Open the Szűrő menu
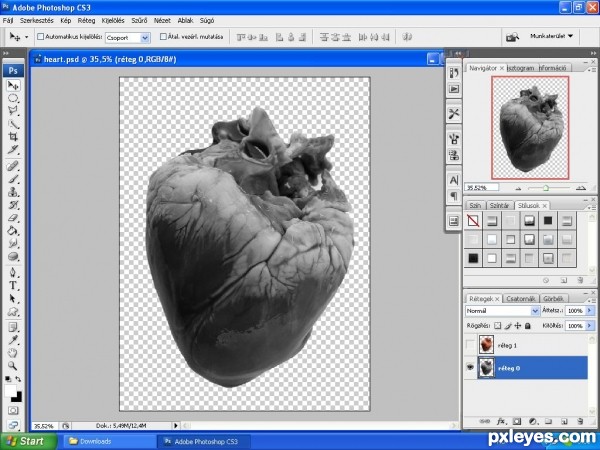This screenshot has height=450, width=600. [x=139, y=21]
